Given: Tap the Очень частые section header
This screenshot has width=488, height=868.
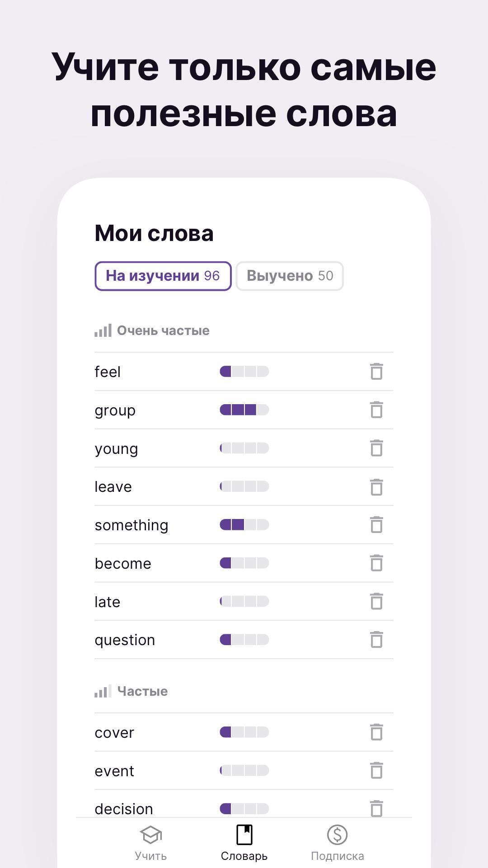Looking at the screenshot, I should coord(152,330).
